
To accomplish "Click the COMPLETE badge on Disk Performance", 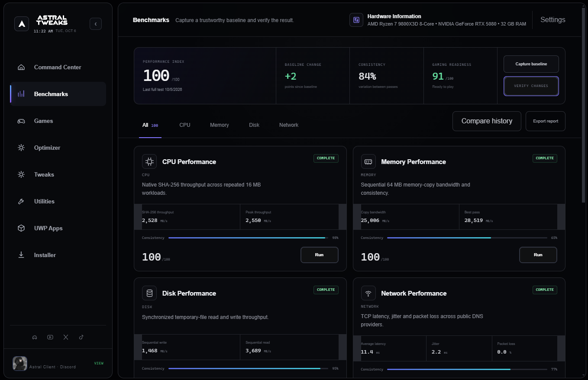I will pyautogui.click(x=326, y=290).
